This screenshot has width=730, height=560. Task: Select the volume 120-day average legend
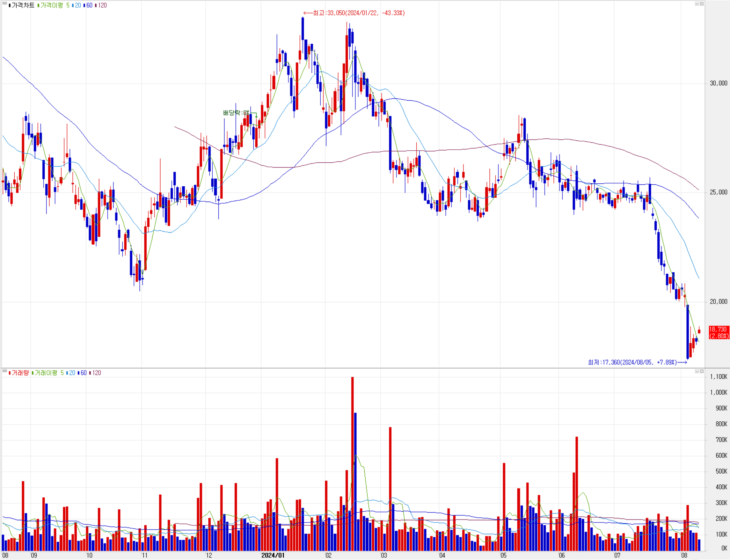coord(96,373)
